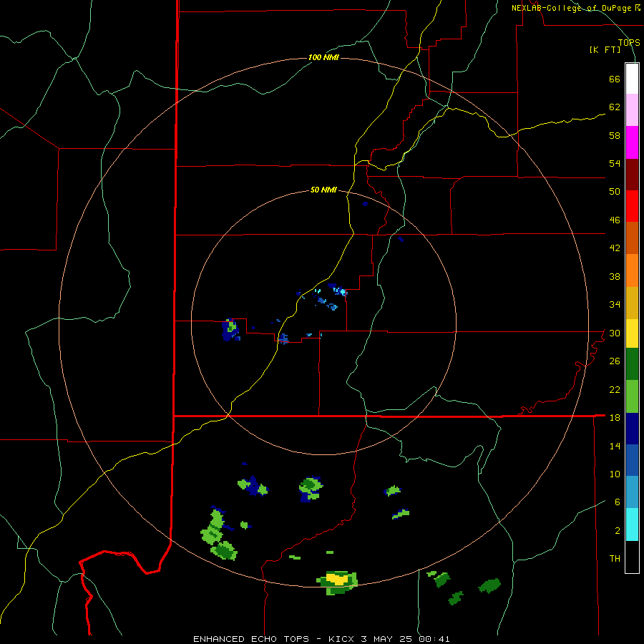Click the "66" value on the scale
644x644 pixels.
pyautogui.click(x=615, y=79)
